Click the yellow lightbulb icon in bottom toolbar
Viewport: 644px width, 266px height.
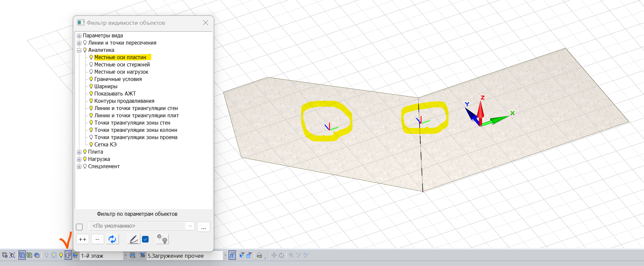pos(61,255)
